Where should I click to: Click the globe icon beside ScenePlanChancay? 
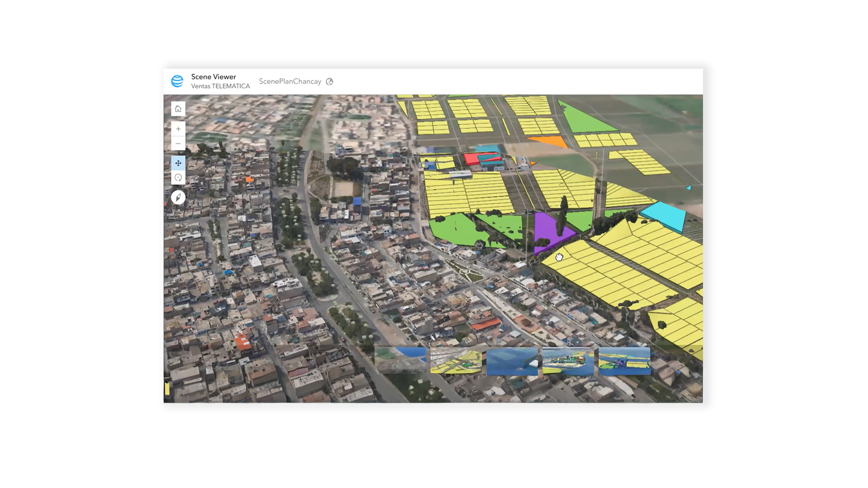tap(330, 82)
